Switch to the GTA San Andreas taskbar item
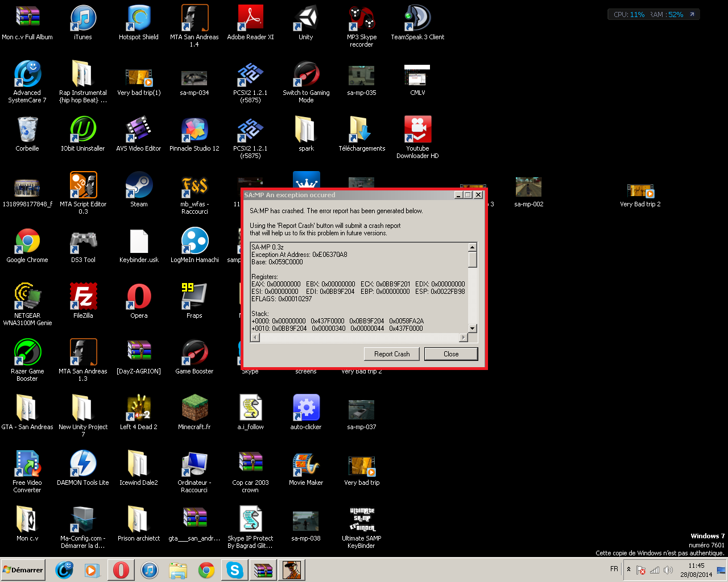 click(292, 570)
